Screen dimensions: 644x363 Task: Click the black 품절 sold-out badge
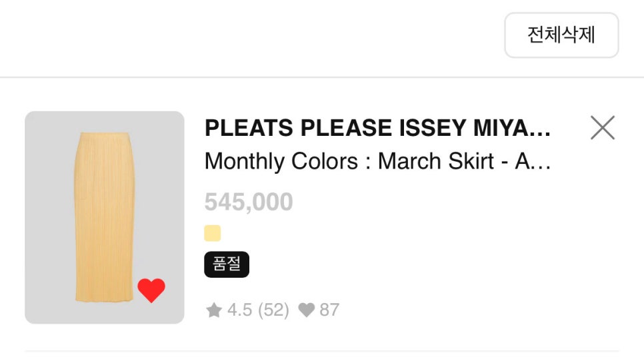(x=227, y=264)
